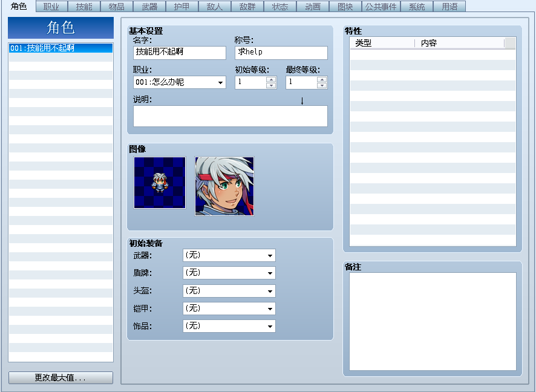This screenshot has height=392, width=536.
Task: Select the 武器 tab
Action: 149,7
